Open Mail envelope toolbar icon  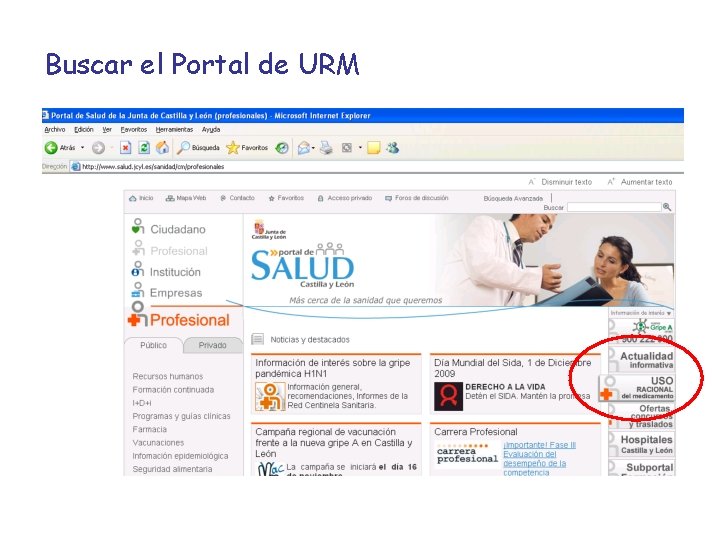[x=304, y=147]
